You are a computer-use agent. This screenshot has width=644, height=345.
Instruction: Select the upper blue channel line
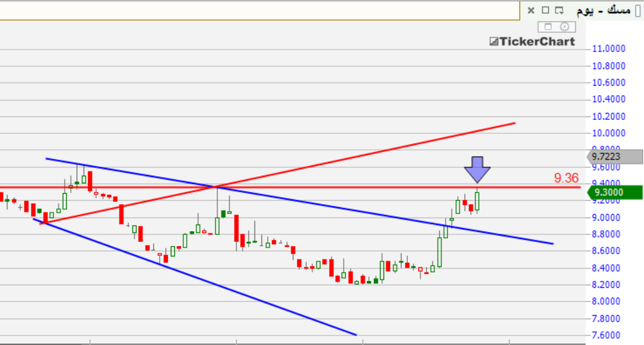pyautogui.click(x=299, y=201)
